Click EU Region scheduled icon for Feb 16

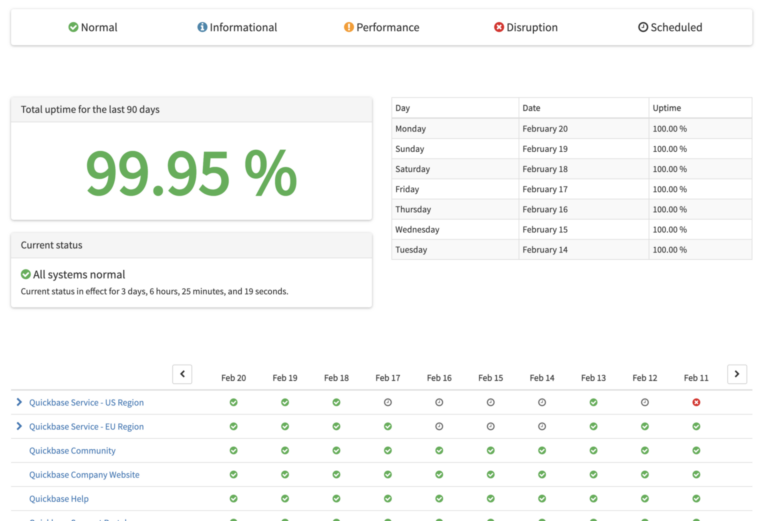439,426
